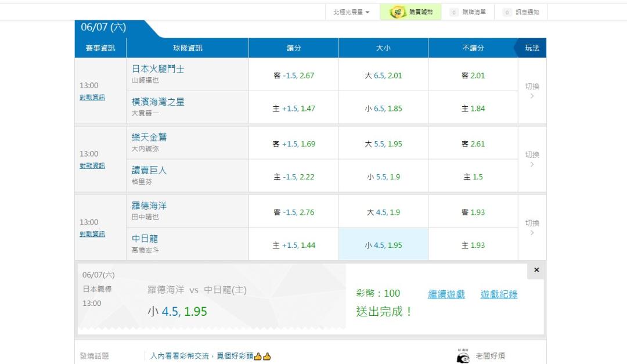This screenshot has width=627, height=364.
Task: Click 切換 for the 樂天金鷲 game
Action: pos(532,159)
